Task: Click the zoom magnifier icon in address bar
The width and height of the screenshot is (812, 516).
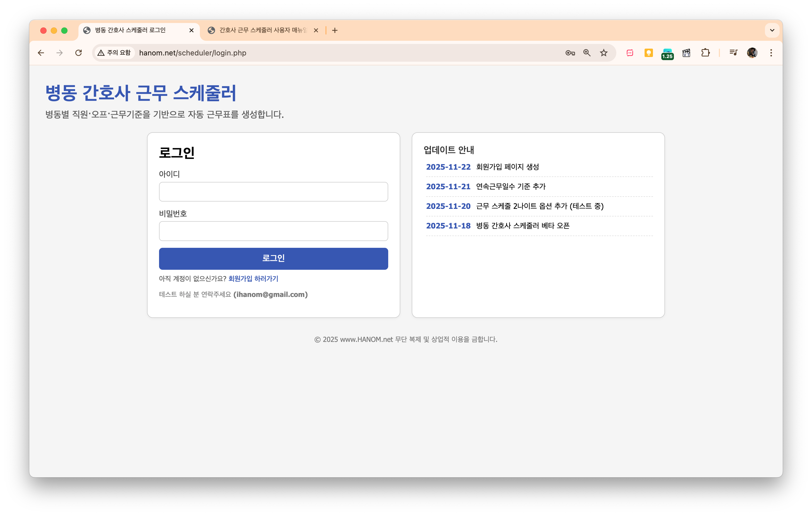Action: (x=587, y=53)
